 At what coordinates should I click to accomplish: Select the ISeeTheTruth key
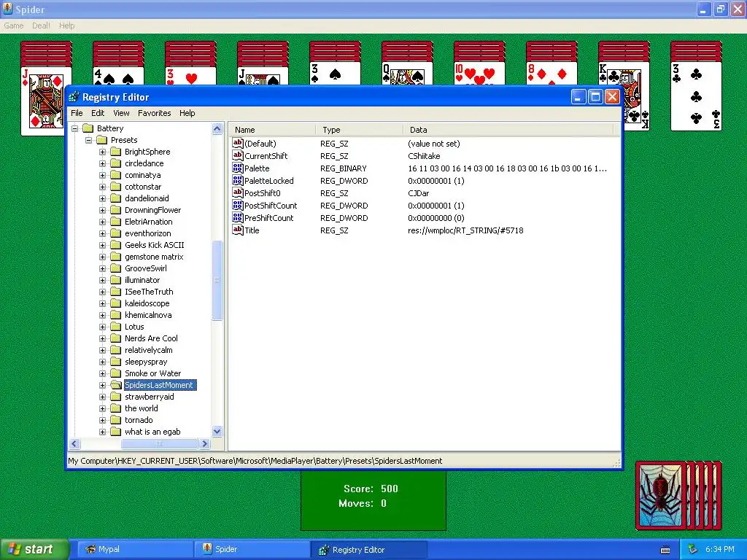[149, 292]
